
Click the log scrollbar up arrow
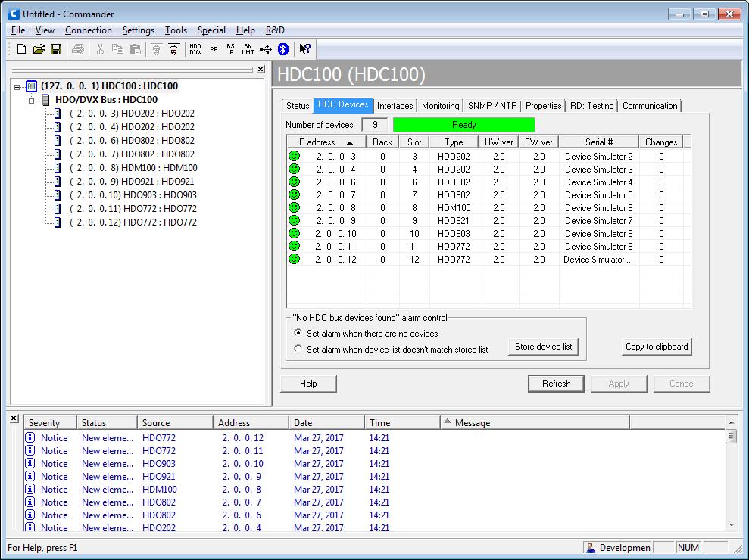pyautogui.click(x=732, y=422)
